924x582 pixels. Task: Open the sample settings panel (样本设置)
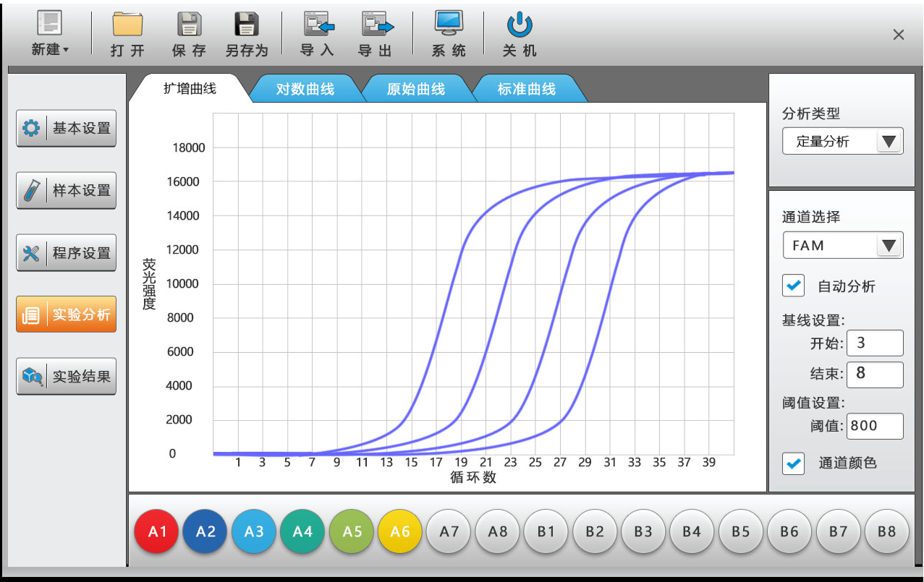[x=67, y=191]
